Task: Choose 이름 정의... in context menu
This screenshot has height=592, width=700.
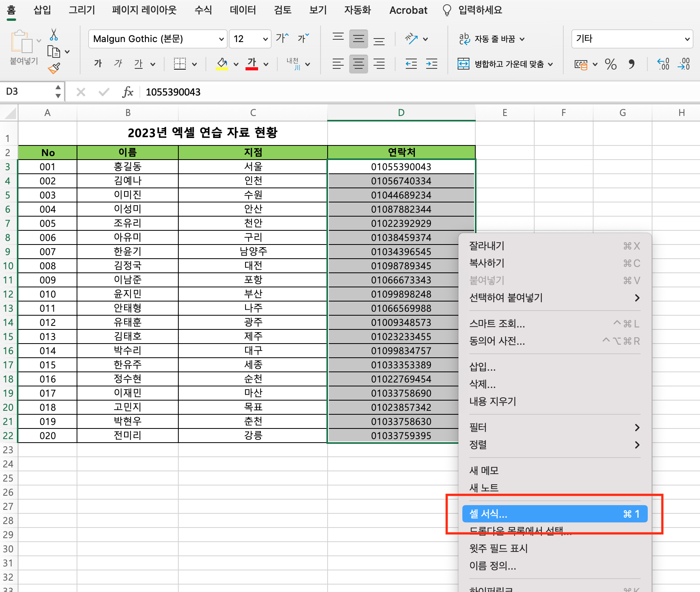Action: (555, 566)
